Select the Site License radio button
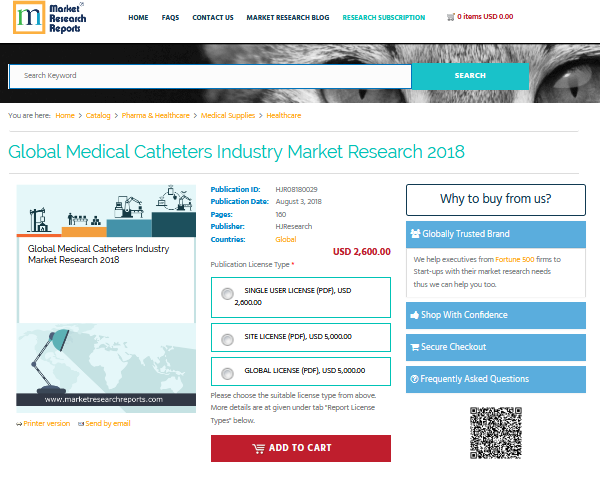Image resolution: width=600 pixels, height=479 pixels. 227,339
